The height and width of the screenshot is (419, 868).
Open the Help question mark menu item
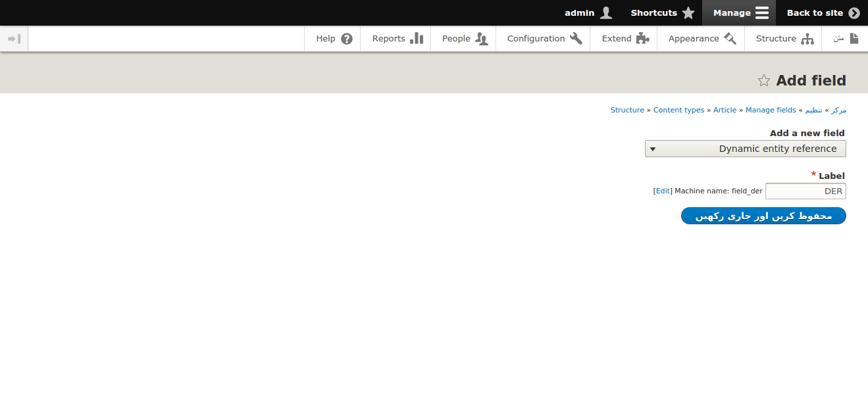[334, 39]
